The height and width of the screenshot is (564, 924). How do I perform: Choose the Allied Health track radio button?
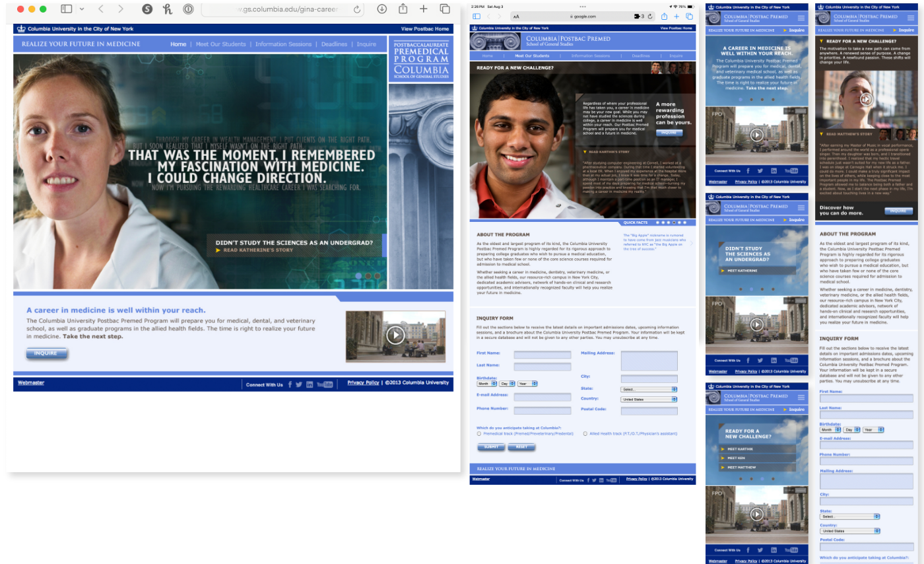(x=585, y=434)
